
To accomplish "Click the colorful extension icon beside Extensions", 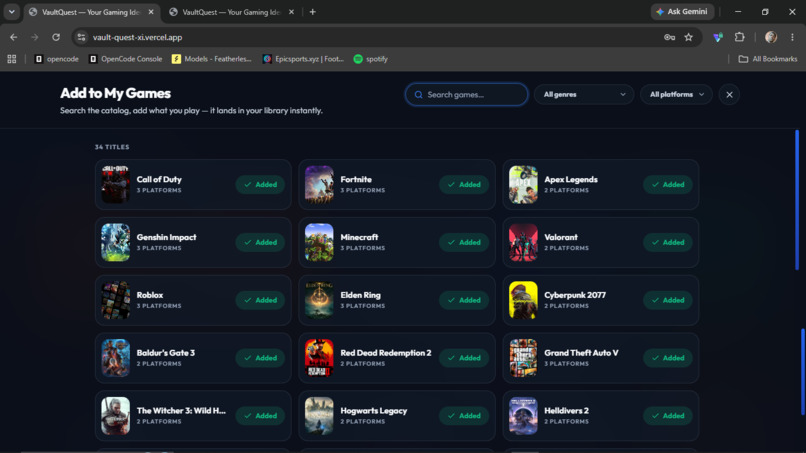I will point(718,37).
